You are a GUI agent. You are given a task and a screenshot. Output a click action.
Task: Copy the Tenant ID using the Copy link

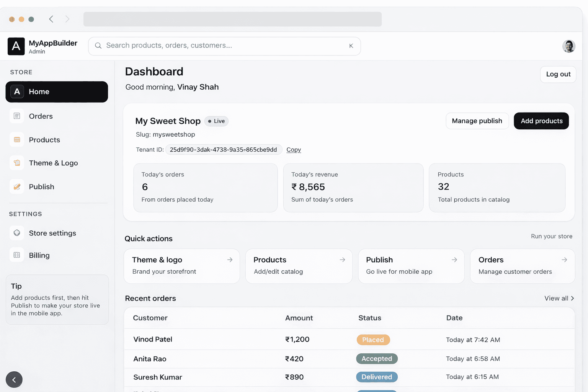(x=293, y=150)
